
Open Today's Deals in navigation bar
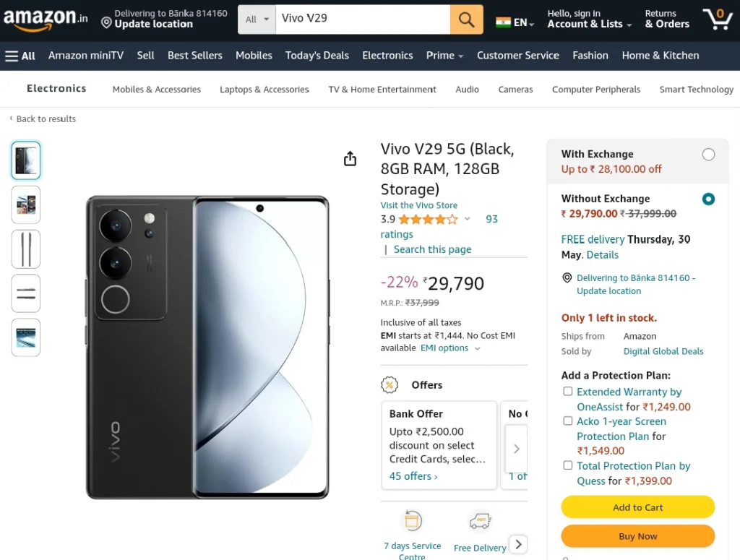(317, 56)
